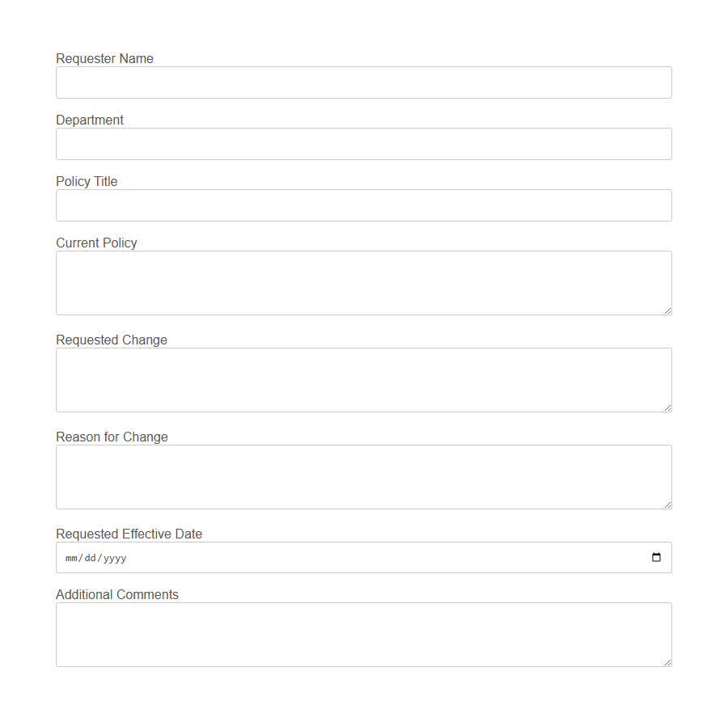The image size is (728, 722).
Task: Click the resize grip on Reason for Change textarea
Action: click(668, 505)
